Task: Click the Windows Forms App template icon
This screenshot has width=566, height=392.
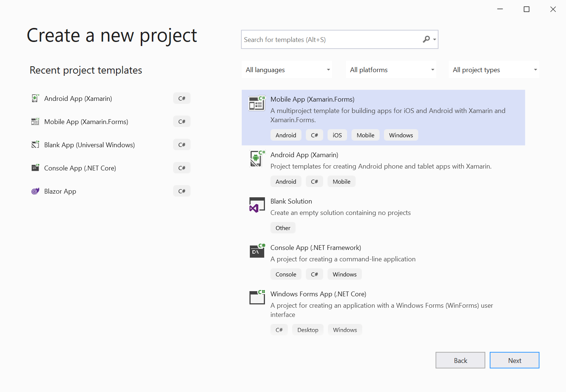Action: click(x=257, y=297)
